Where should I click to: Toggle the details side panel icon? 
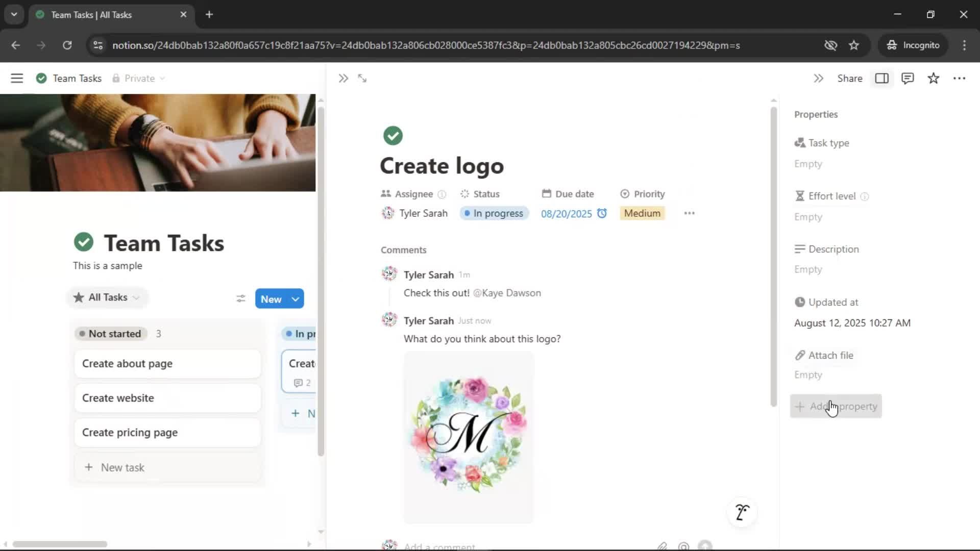click(x=882, y=78)
